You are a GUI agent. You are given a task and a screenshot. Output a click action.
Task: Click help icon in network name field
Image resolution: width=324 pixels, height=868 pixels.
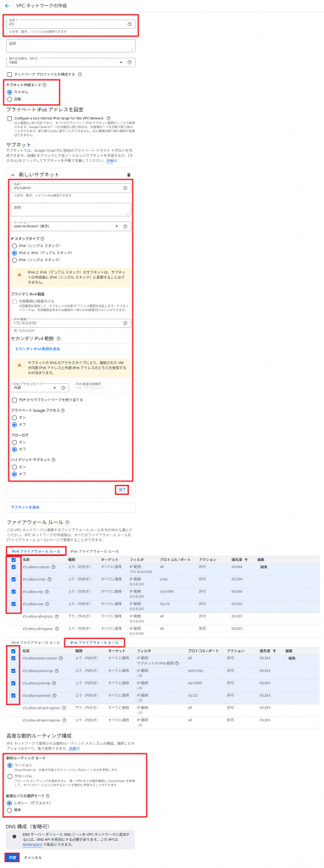click(x=129, y=25)
